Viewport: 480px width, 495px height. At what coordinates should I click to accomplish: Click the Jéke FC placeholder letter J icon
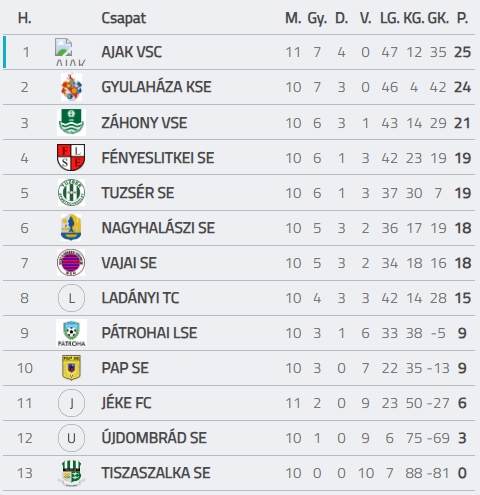(x=71, y=403)
